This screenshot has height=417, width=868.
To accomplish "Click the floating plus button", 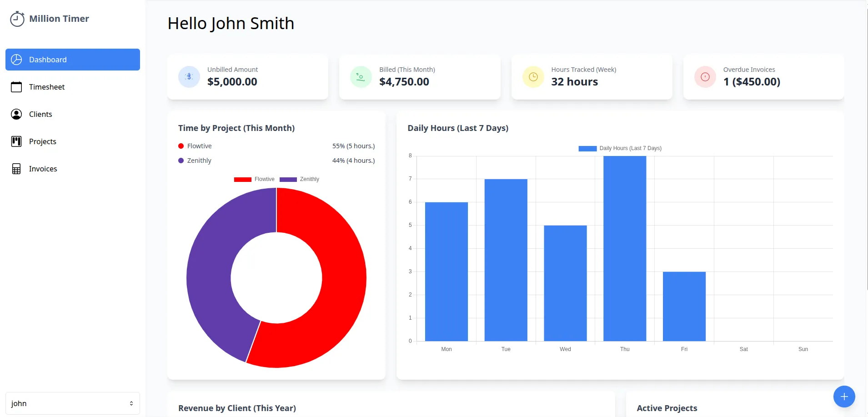I will (844, 397).
